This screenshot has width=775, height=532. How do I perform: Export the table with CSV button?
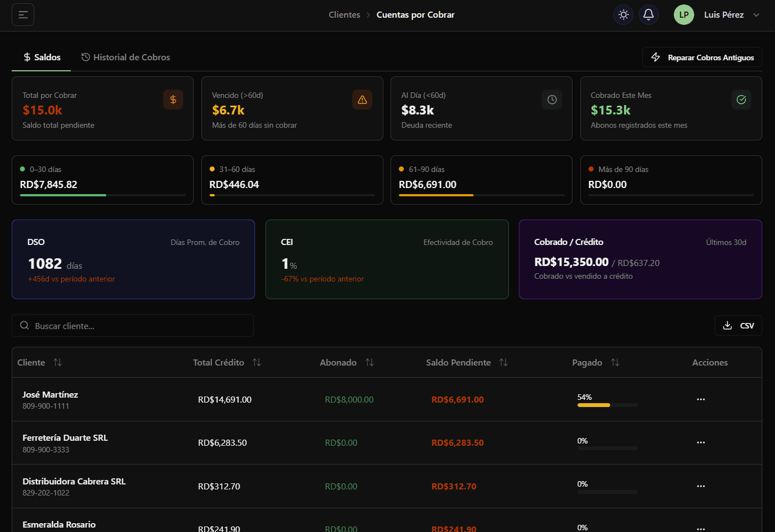point(738,326)
